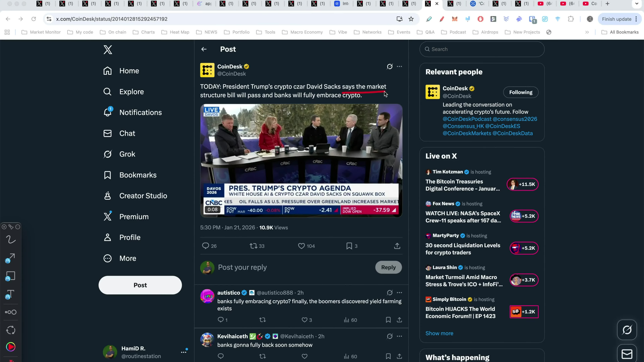Like Kevihaiceth's reply
Viewport: 644px width, 362px height.
tap(304, 356)
